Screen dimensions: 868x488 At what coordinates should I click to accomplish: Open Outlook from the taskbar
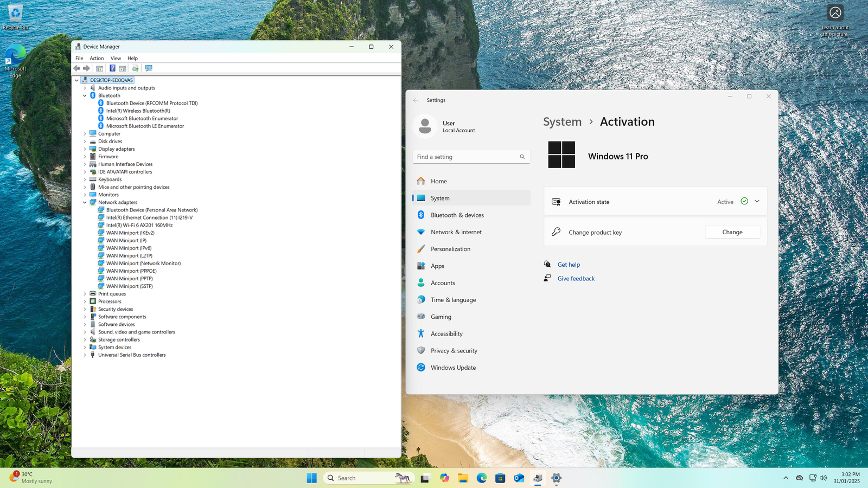click(x=519, y=478)
